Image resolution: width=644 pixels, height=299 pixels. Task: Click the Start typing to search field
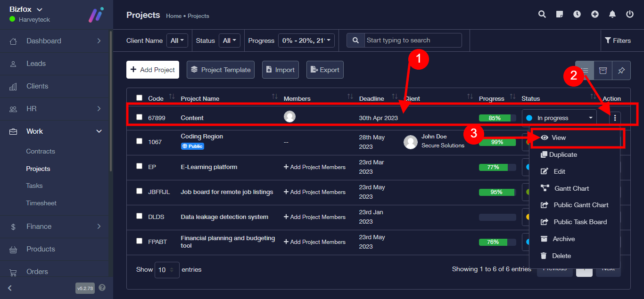(x=413, y=40)
